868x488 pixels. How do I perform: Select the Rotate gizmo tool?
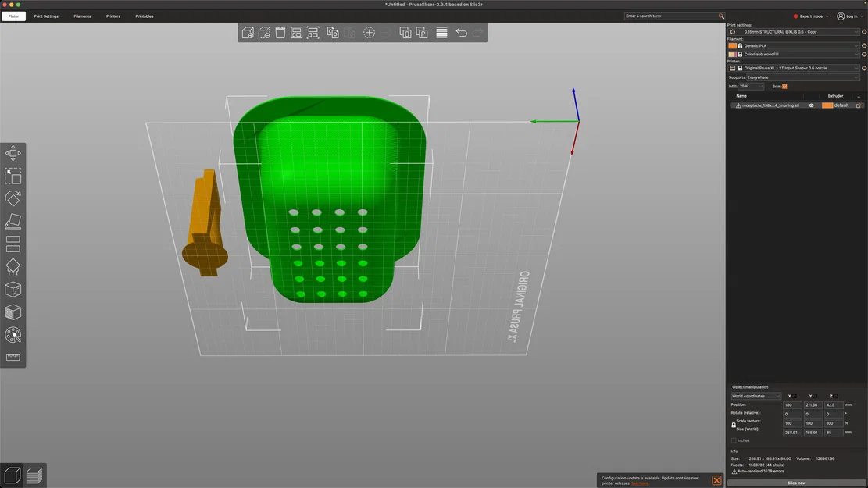click(13, 198)
